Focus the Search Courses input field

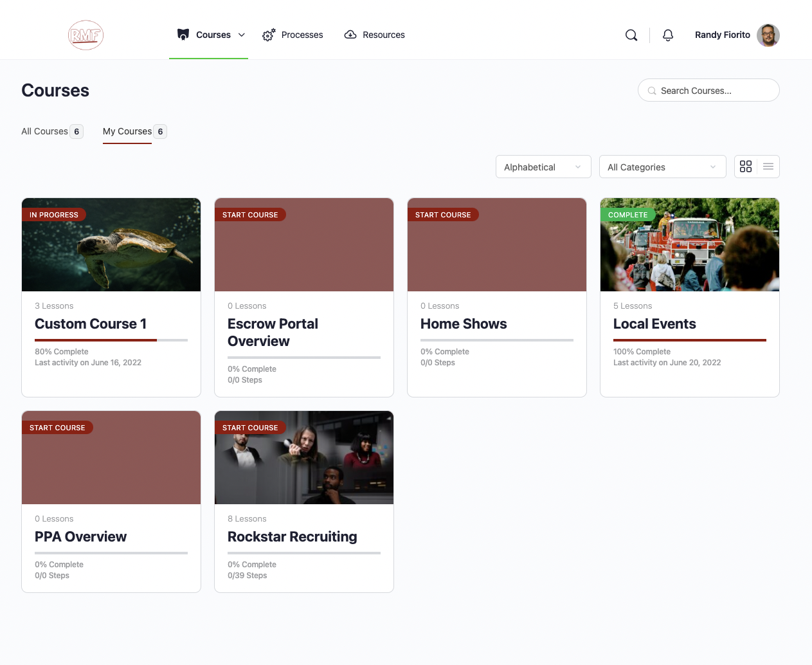coord(708,90)
